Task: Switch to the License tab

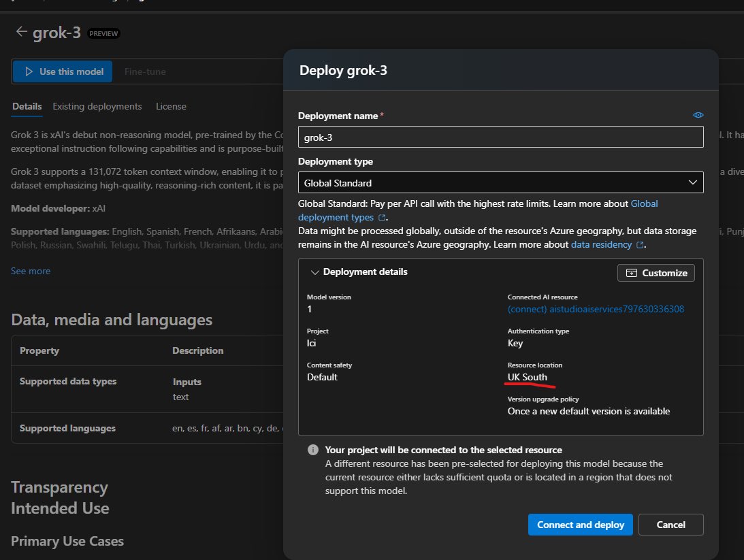Action: 171,107
